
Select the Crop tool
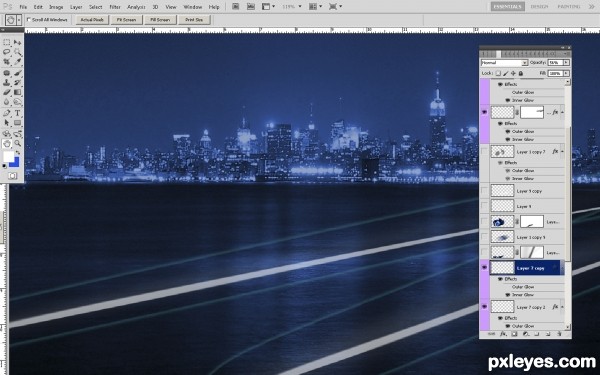click(x=7, y=61)
